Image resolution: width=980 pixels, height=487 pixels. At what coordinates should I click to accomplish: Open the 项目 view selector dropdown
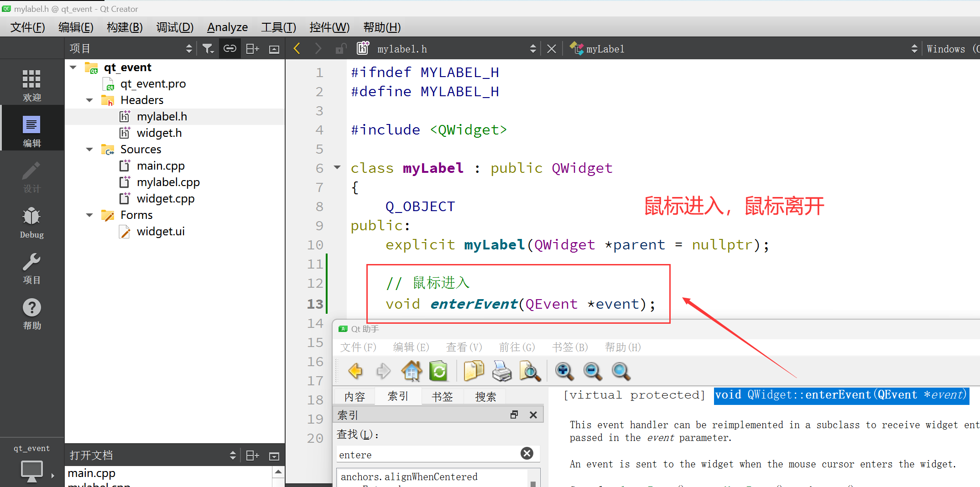(189, 49)
